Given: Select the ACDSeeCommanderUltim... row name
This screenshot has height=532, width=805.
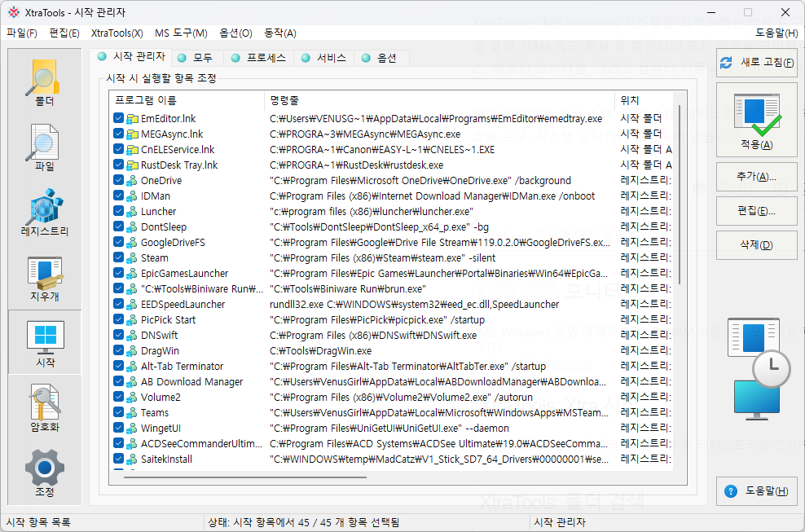Looking at the screenshot, I should point(202,444).
